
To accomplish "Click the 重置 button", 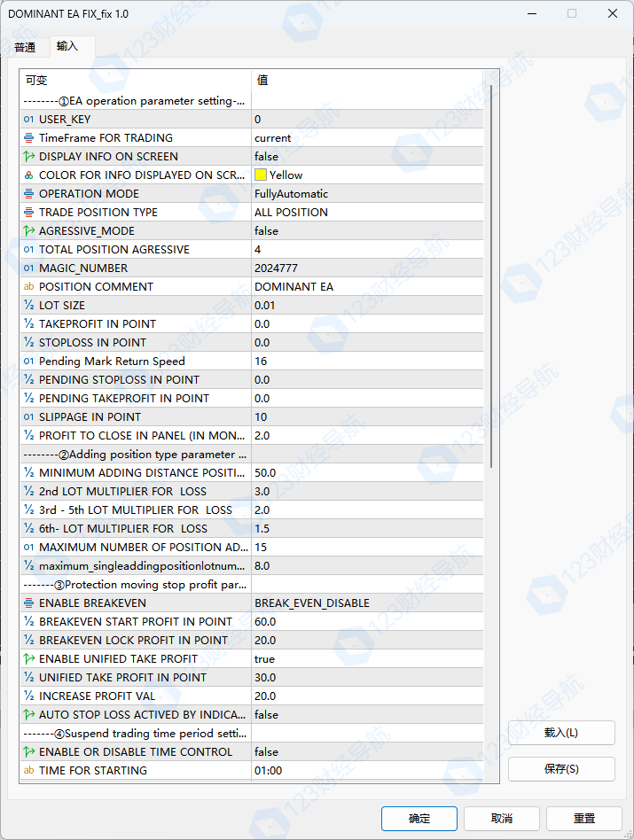I will click(584, 819).
